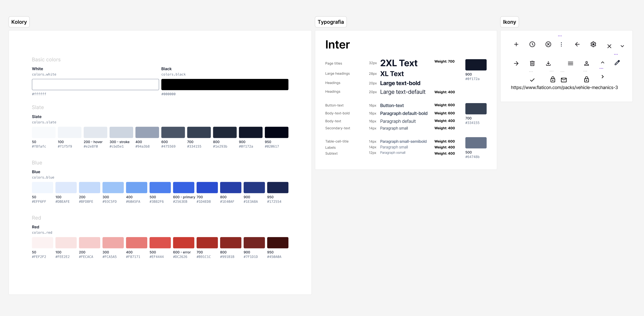Click the download tray icon
This screenshot has height=316, width=644.
(548, 64)
